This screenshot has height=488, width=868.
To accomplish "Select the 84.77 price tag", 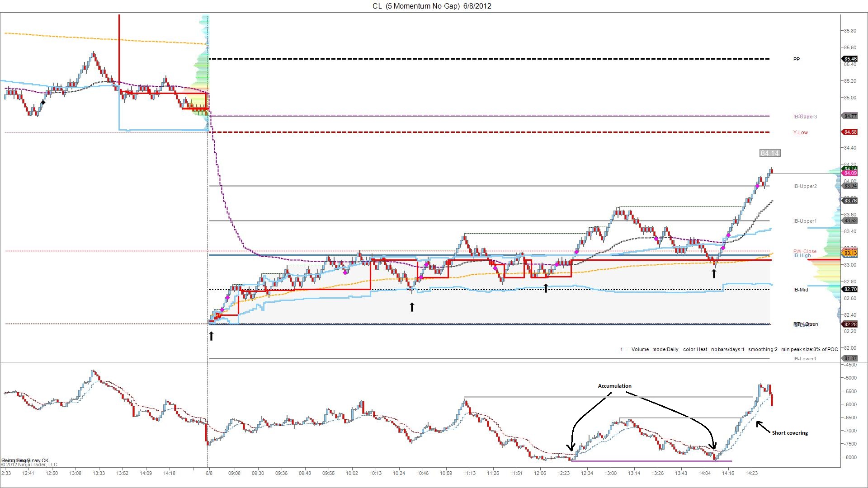I will pyautogui.click(x=849, y=116).
